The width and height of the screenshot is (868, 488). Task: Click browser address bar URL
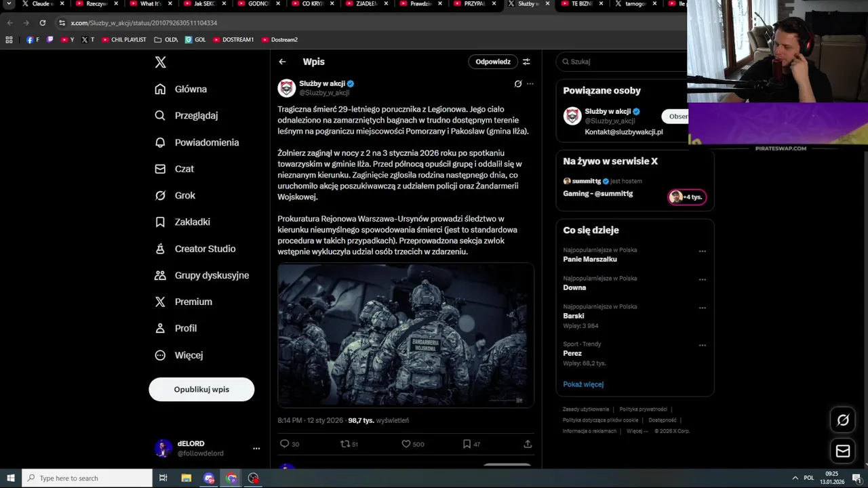coord(144,23)
